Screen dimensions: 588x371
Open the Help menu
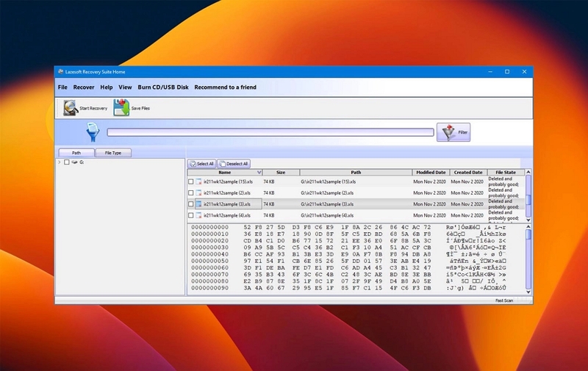point(107,87)
